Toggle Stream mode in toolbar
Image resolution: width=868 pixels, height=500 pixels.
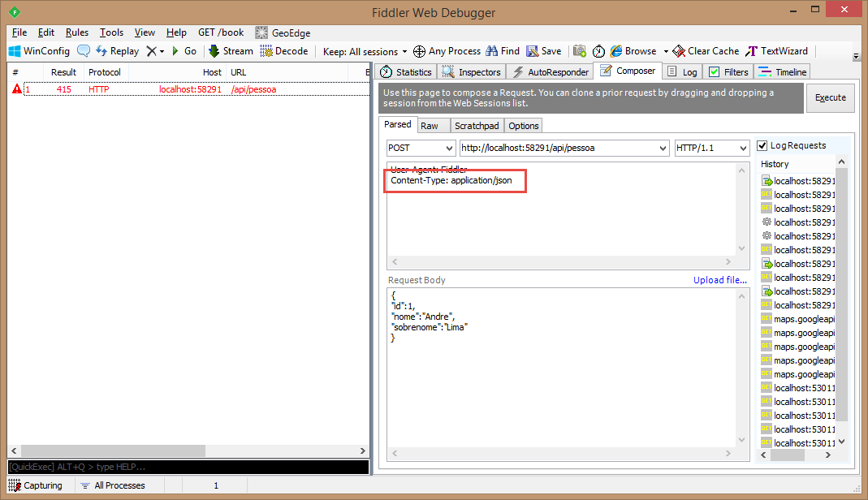231,51
